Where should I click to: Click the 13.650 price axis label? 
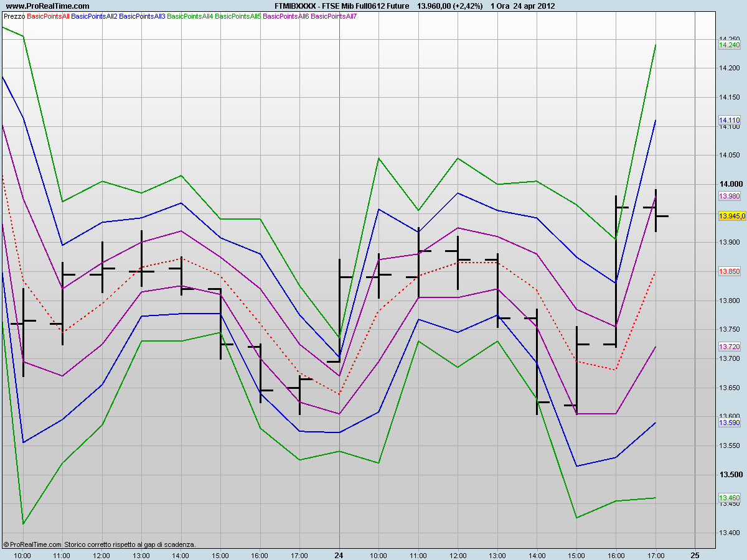pos(729,388)
